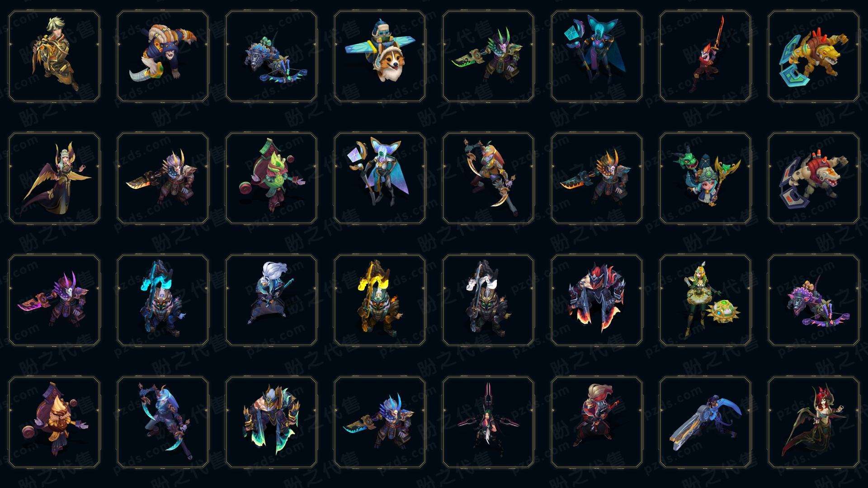This screenshot has width=868, height=488.
Task: Select the giant blue-white cannon wielder
Action: pos(705,422)
